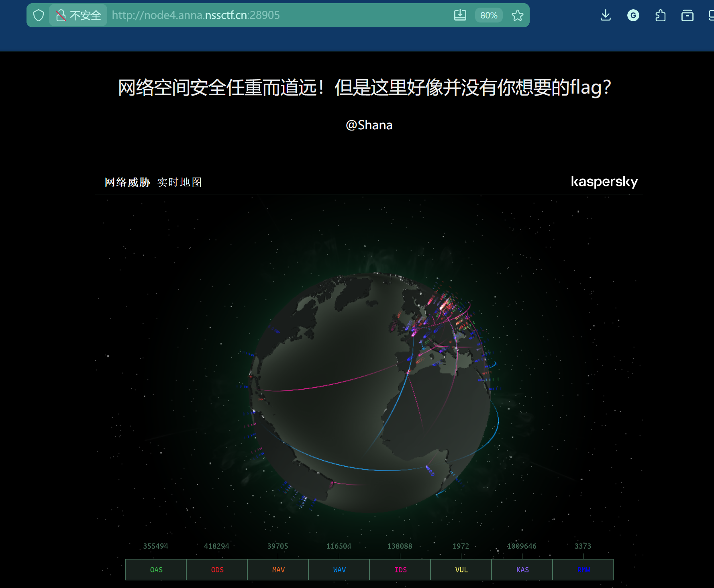Screen dimensions: 714x588
Task: Toggle the MAV threat filter
Action: 278,570
